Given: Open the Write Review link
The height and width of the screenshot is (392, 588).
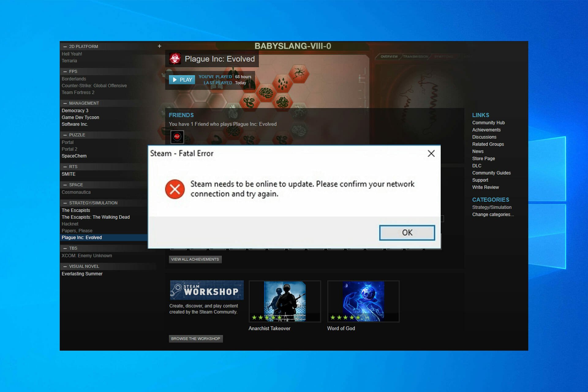Looking at the screenshot, I should (x=485, y=187).
